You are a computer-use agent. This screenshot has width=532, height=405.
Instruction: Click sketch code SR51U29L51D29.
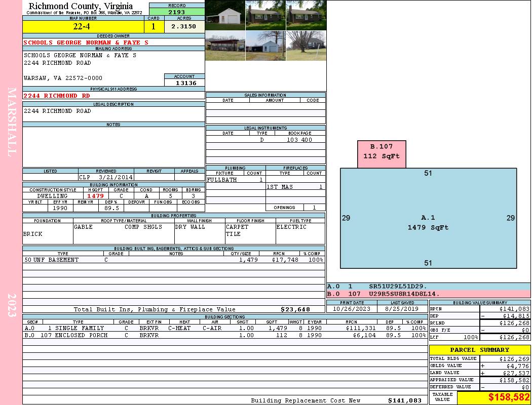[398, 287]
